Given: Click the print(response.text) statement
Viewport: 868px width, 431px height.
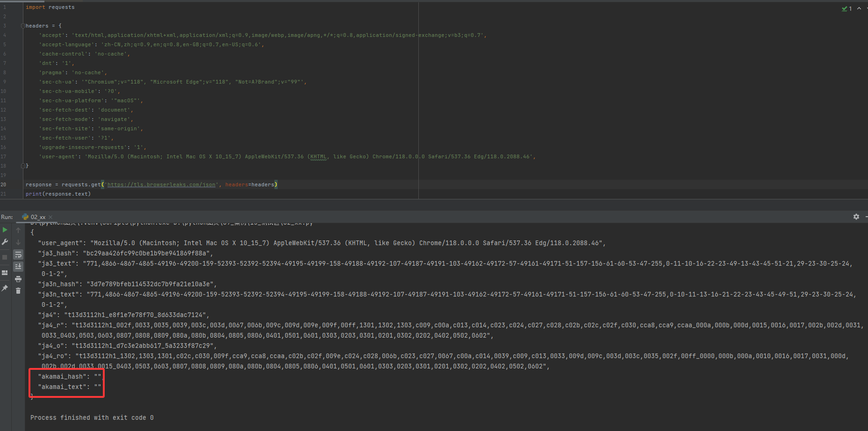Looking at the screenshot, I should [58, 194].
